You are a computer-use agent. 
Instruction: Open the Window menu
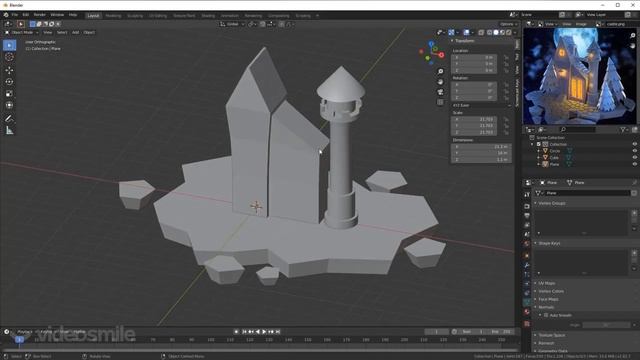pos(57,15)
